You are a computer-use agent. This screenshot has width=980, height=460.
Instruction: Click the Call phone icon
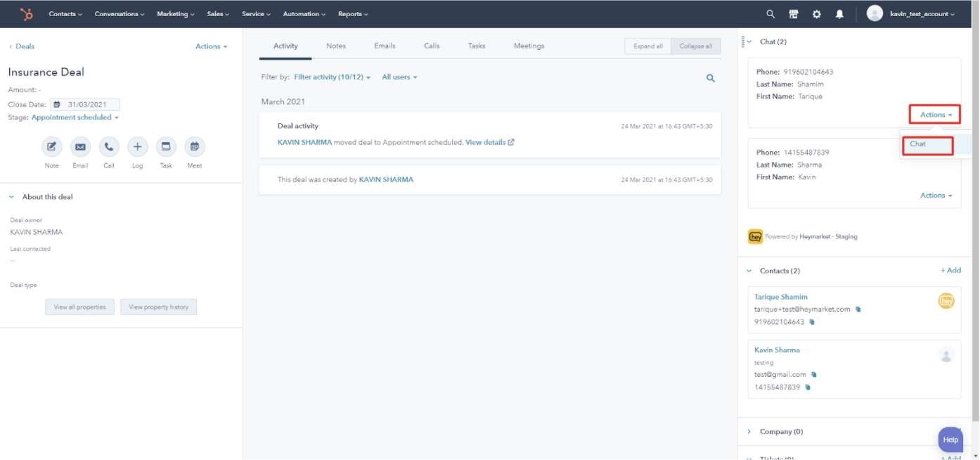click(109, 147)
